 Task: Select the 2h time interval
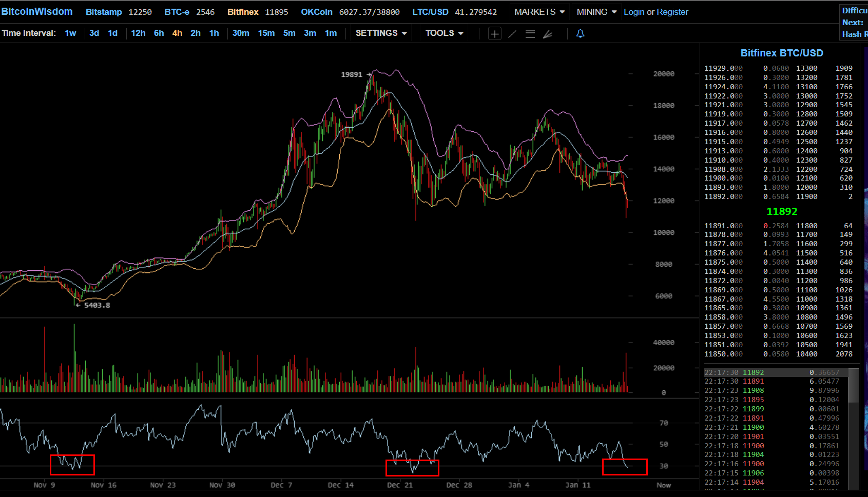coord(196,33)
